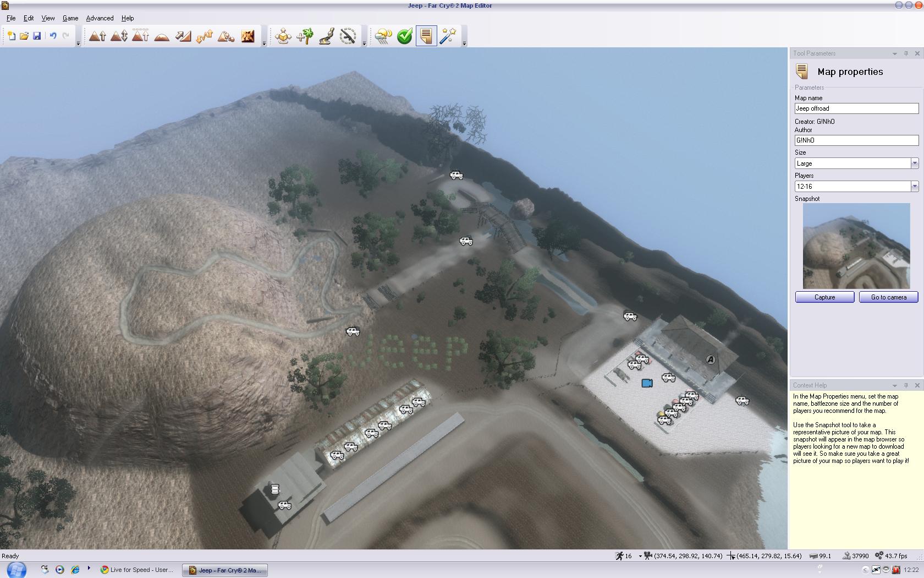Open the Game menu
The image size is (924, 578).
click(x=70, y=18)
